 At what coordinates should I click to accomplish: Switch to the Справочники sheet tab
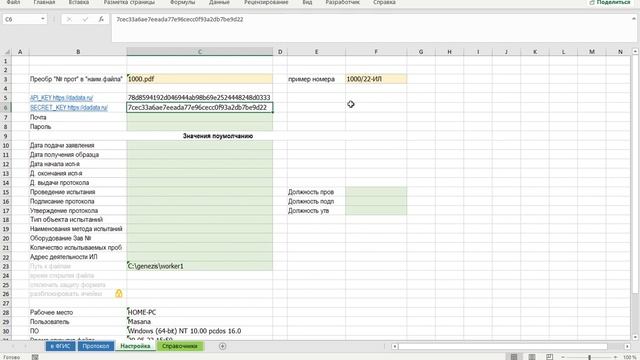pos(180,346)
